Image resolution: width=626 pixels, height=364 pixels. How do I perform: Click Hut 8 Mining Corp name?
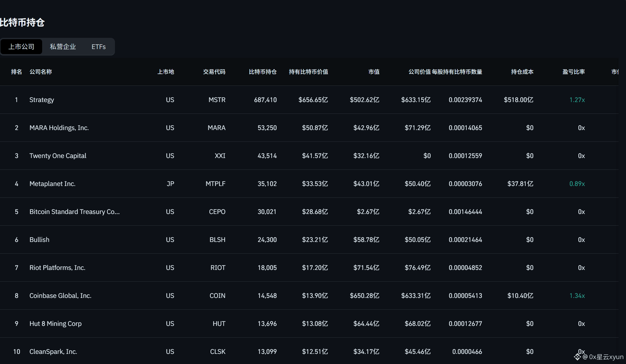(x=55, y=323)
